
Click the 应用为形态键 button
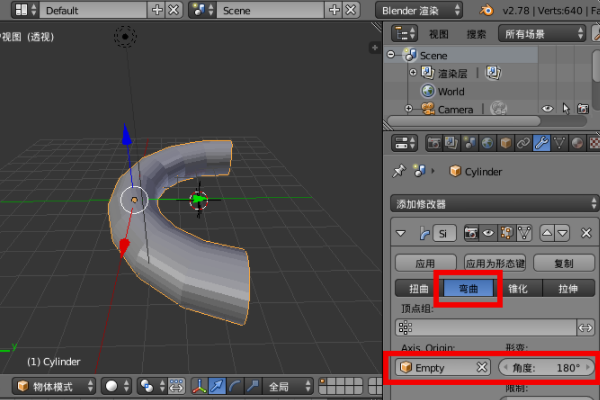[x=495, y=263]
